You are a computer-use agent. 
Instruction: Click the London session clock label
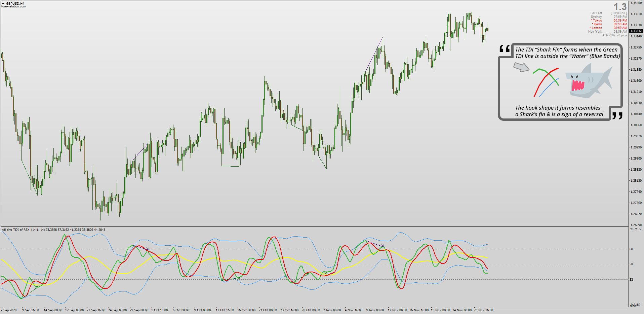[x=597, y=28]
